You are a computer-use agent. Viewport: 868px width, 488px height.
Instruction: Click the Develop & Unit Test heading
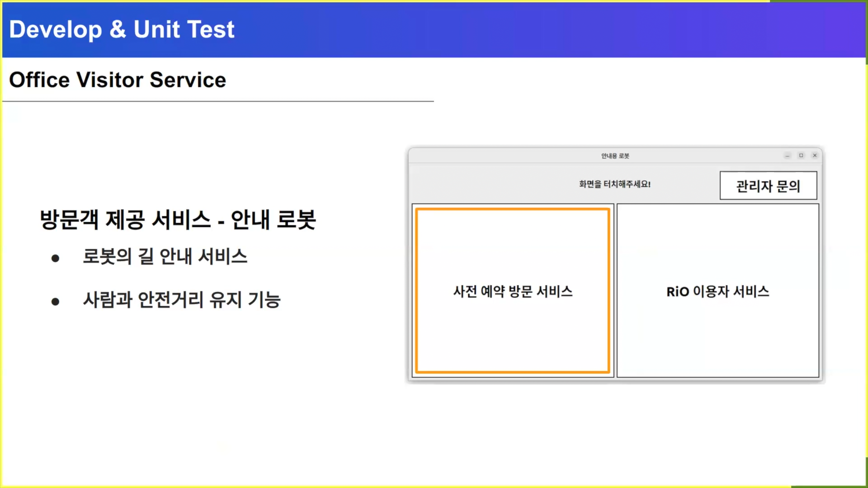tap(122, 30)
